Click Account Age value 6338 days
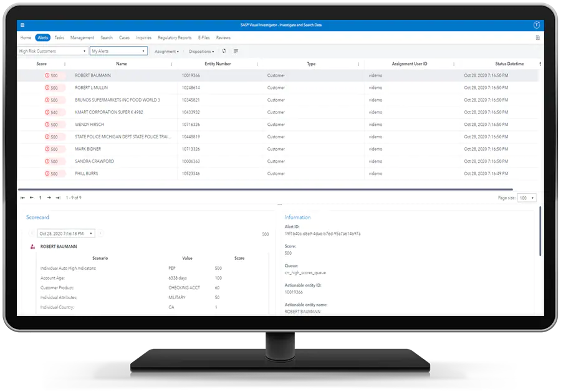The width and height of the screenshot is (561, 392). 178,278
